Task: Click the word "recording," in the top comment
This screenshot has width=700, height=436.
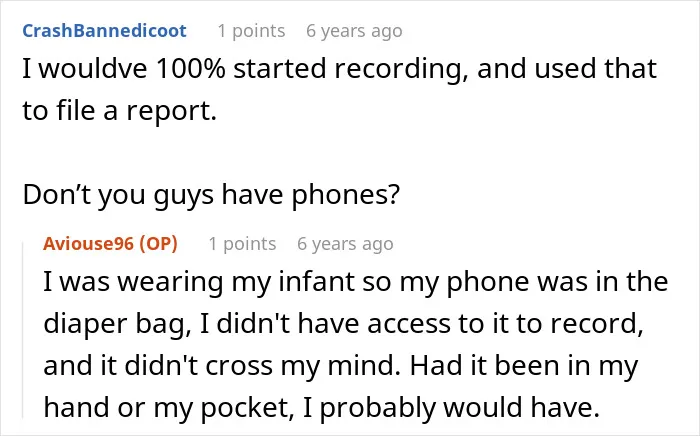Action: [401, 70]
